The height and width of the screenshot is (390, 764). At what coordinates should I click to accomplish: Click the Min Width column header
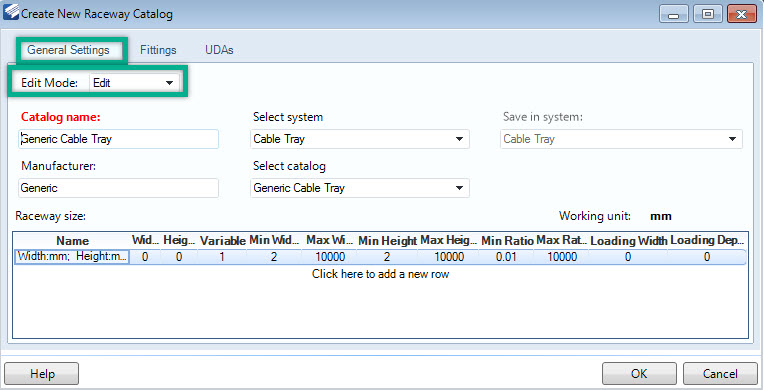tap(274, 241)
